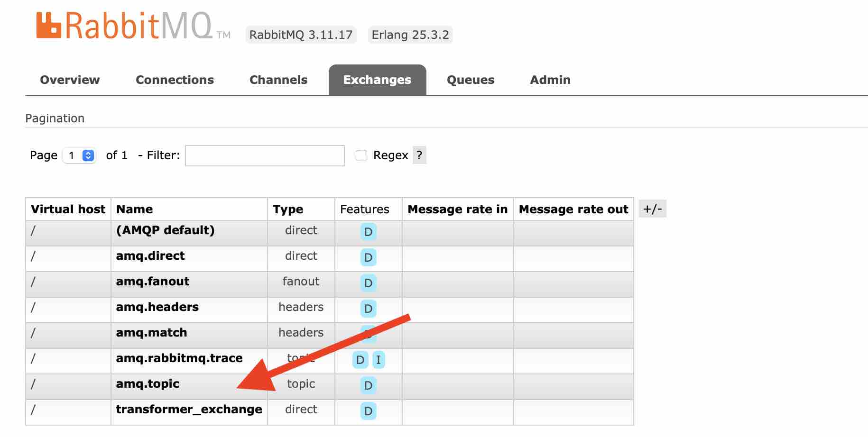Open the Page number selector
This screenshot has height=437, width=868.
pos(79,155)
